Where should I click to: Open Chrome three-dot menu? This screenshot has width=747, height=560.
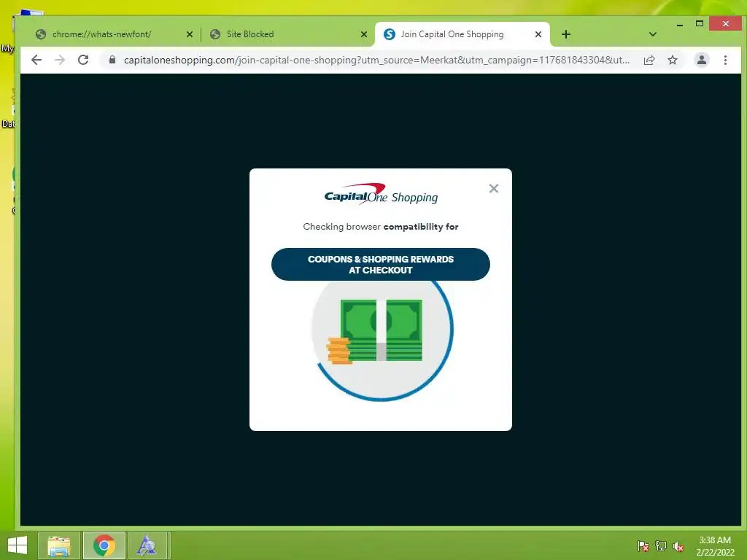tap(725, 60)
